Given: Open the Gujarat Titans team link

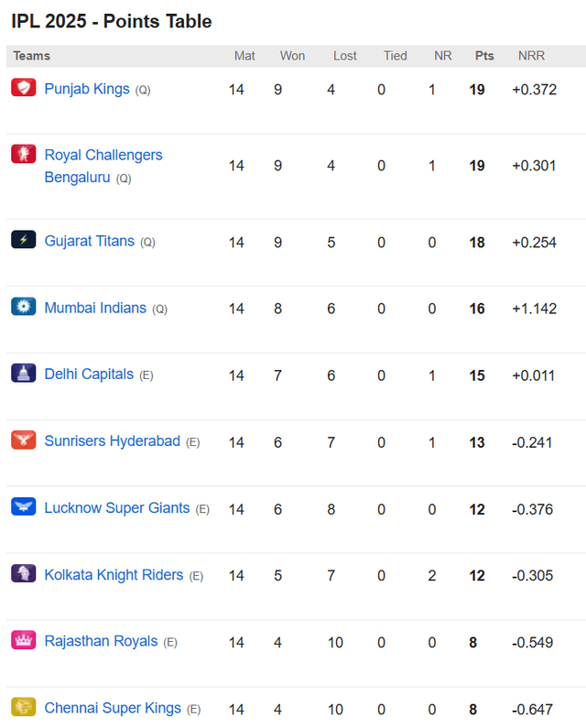Looking at the screenshot, I should [89, 241].
